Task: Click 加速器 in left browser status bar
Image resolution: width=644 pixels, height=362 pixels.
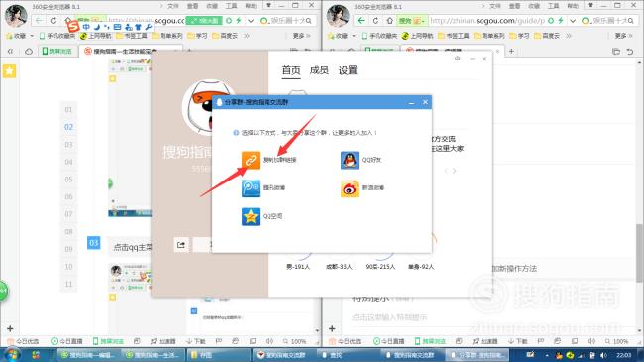Action: [x=163, y=341]
